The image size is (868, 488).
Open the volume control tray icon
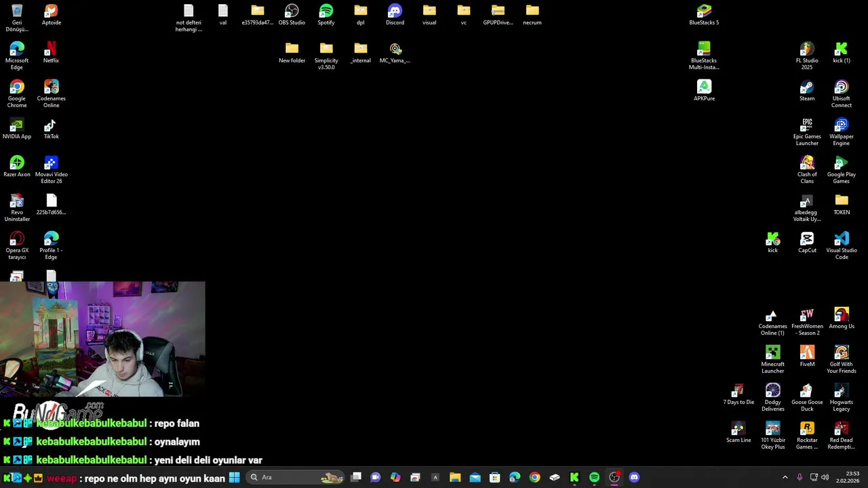825,477
